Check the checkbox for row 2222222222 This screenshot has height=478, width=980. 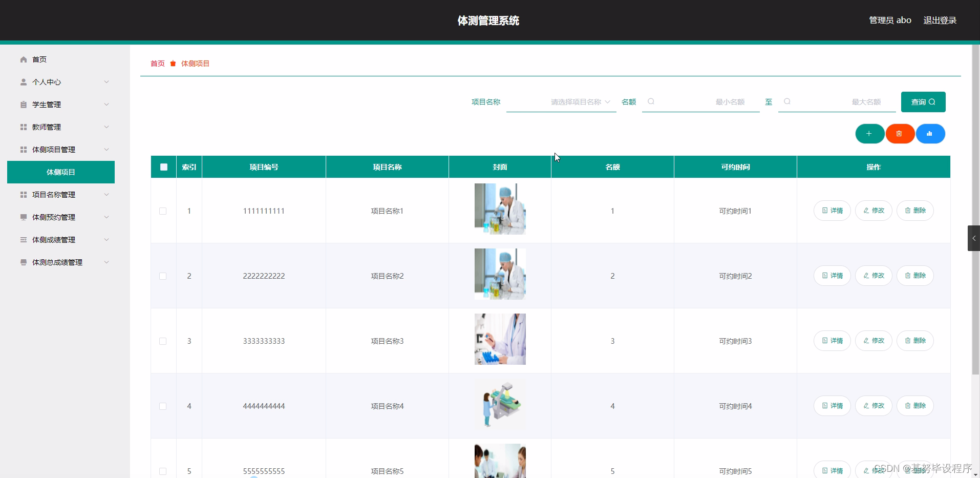click(x=163, y=276)
